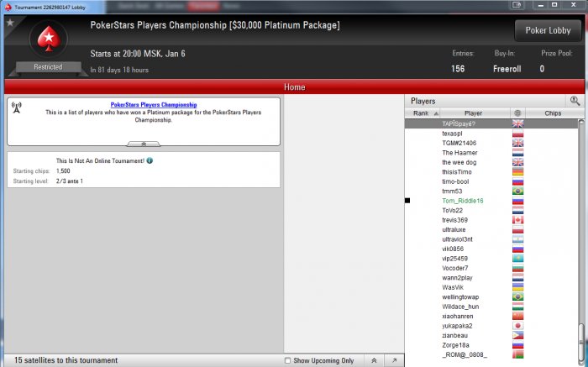Screen dimensions: 588x367
Task: Click the Starting level 2/3 ante 1
Action: click(70, 181)
